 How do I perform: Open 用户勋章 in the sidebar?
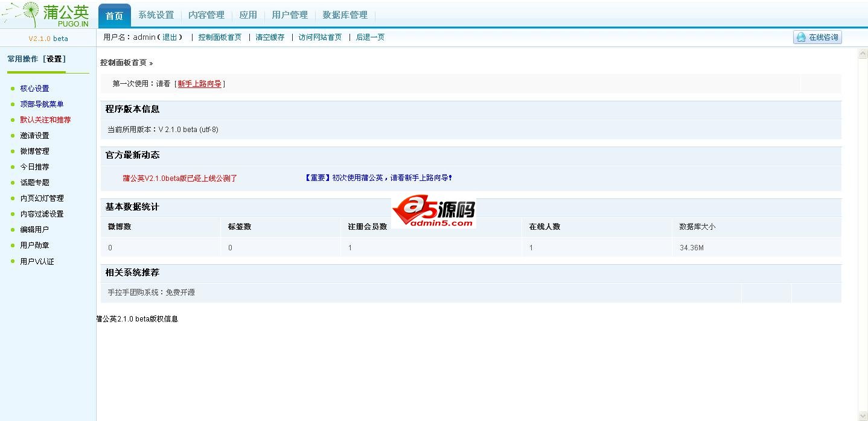click(x=34, y=245)
